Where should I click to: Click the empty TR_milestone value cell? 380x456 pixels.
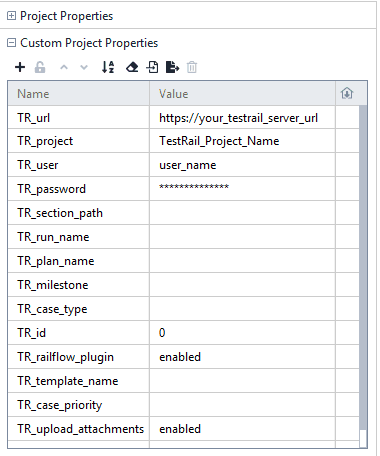[242, 285]
